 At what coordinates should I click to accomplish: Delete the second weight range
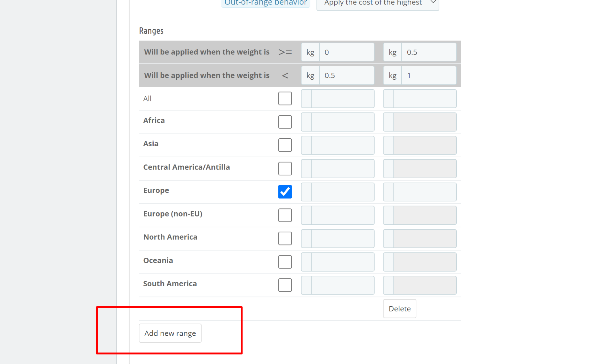coord(399,309)
